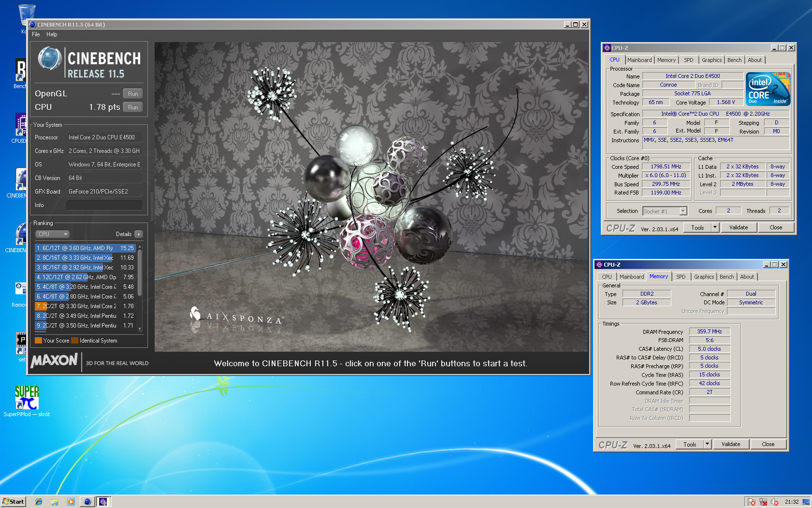Open the SuperPiMod shortcut icon
Screen dimensions: 812x508
[x=27, y=398]
